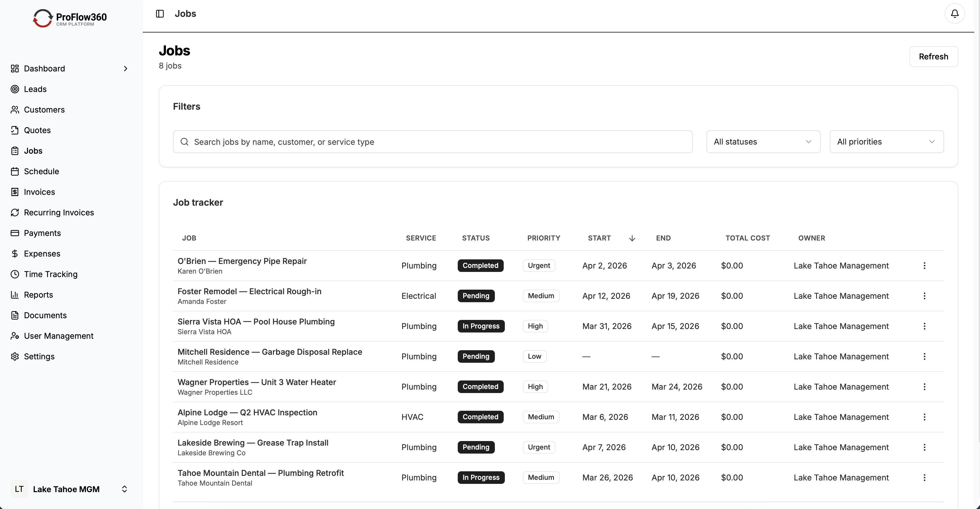Open the Leads section in the sidebar
980x509 pixels.
(35, 89)
